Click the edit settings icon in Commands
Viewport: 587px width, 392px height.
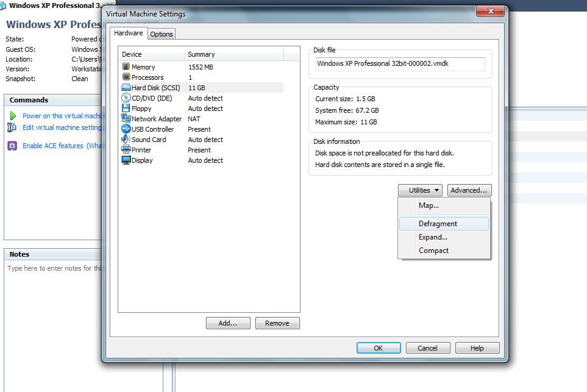pyautogui.click(x=12, y=127)
